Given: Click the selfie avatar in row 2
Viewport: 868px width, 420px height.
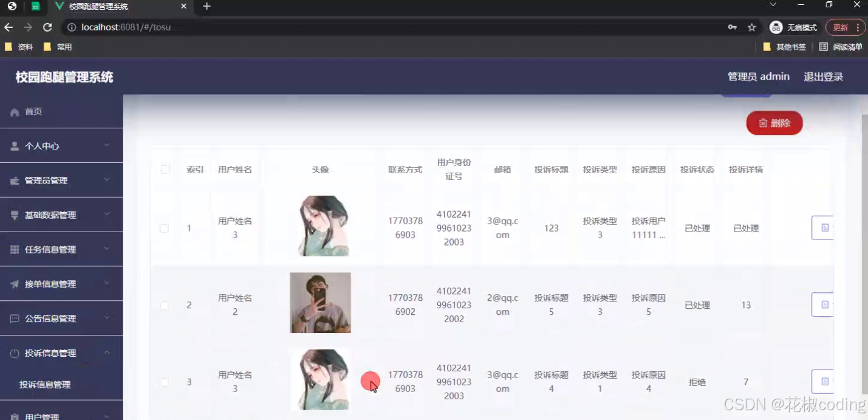Looking at the screenshot, I should tap(321, 303).
